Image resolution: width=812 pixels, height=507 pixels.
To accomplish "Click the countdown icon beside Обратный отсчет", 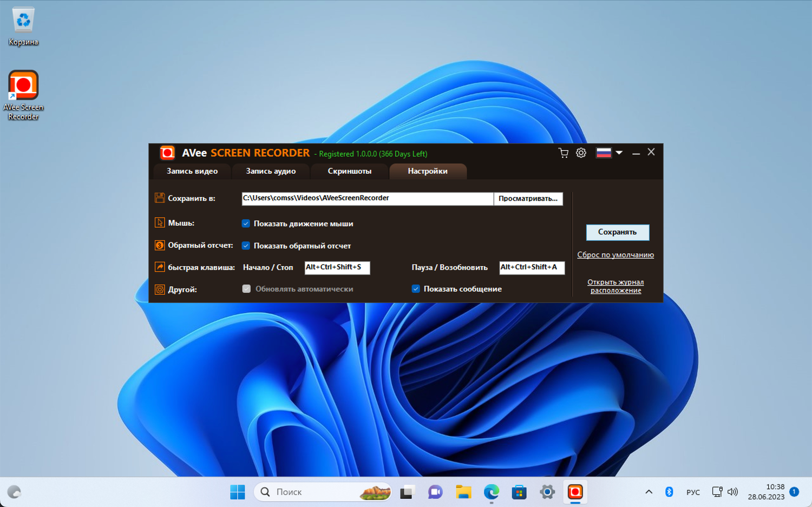I will coord(160,245).
